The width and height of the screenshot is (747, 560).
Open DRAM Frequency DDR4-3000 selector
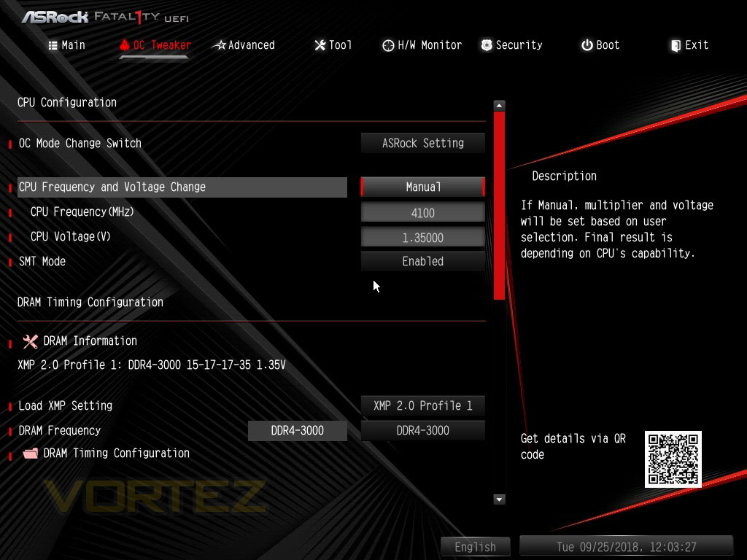coord(422,430)
